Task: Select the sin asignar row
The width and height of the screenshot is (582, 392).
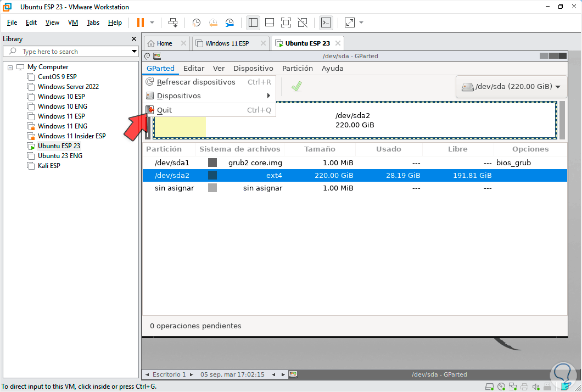Action: (x=355, y=188)
